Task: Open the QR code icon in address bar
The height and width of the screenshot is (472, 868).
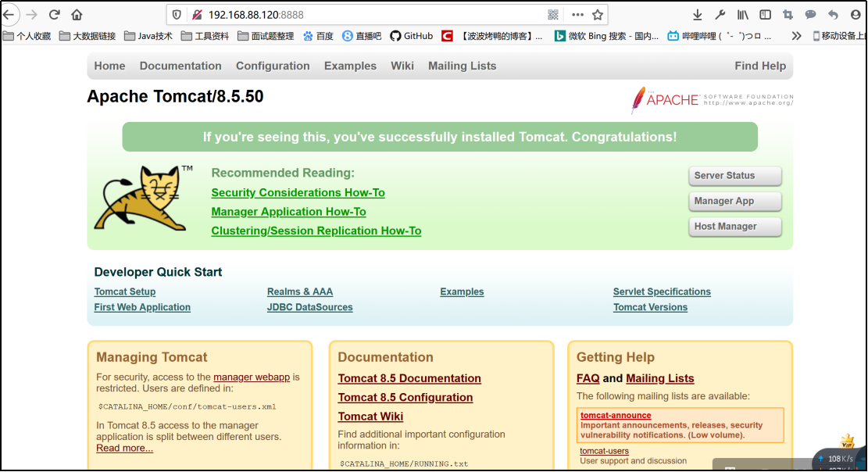Action: [553, 15]
